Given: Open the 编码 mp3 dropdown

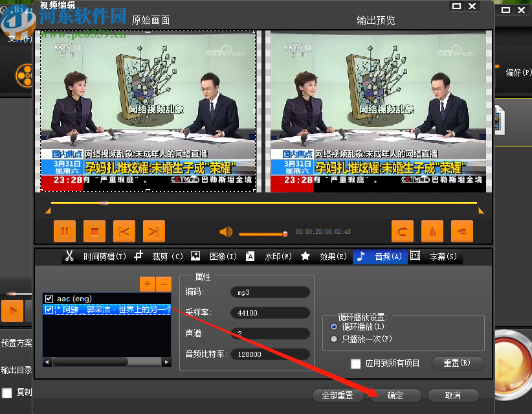Looking at the screenshot, I should (270, 292).
